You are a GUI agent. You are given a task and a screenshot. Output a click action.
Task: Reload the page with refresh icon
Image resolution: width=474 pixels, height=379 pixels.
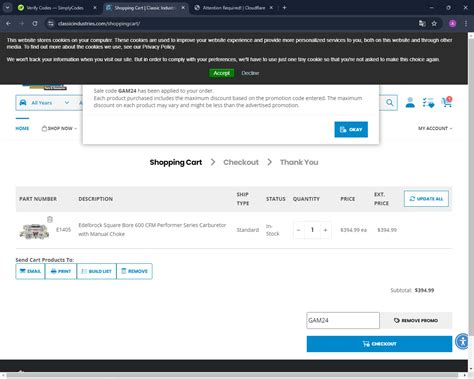coord(35,24)
